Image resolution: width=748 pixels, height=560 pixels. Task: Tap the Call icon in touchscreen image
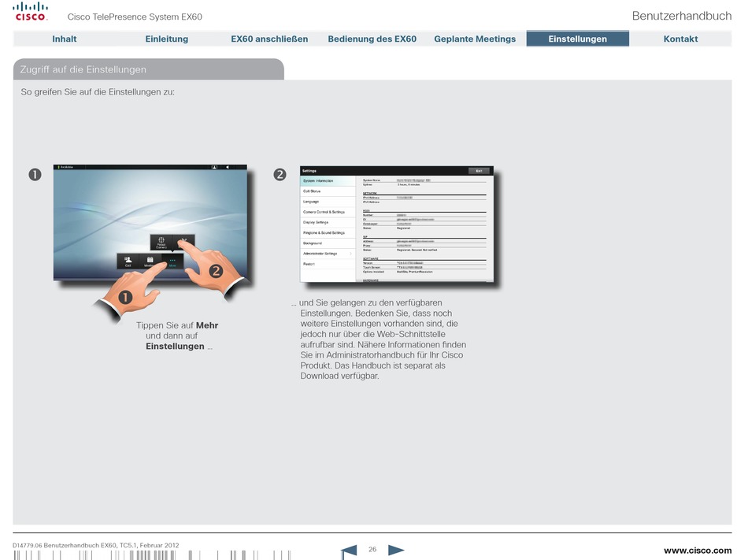pyautogui.click(x=128, y=261)
